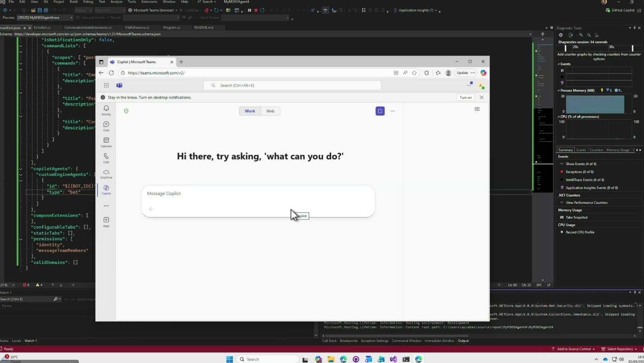The image size is (644, 363).
Task: Zoom in on the diagnostics timeline
Action: point(581,35)
